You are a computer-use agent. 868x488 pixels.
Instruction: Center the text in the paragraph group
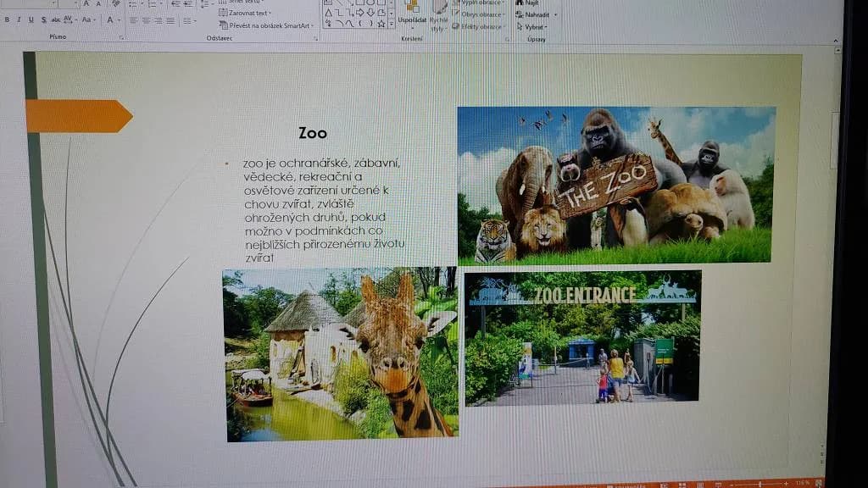146,20
